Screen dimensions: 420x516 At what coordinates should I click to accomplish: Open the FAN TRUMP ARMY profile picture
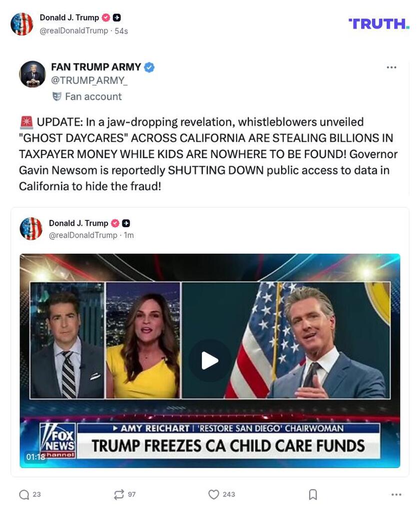[32, 74]
